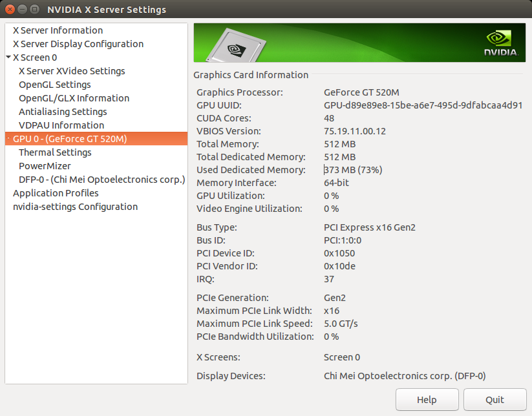Click the GPU UUID value text
532x416 pixels.
(x=423, y=105)
